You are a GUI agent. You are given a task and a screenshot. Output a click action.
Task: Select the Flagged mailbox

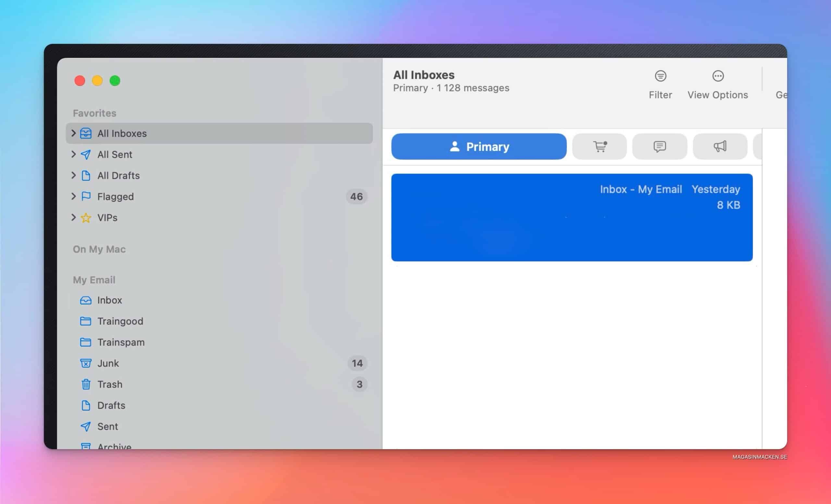[219, 196]
